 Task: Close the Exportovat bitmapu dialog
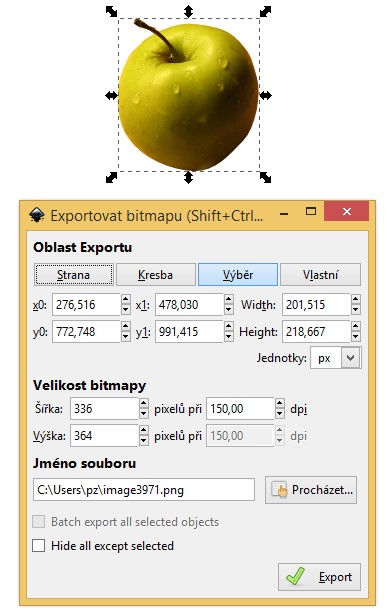click(347, 212)
